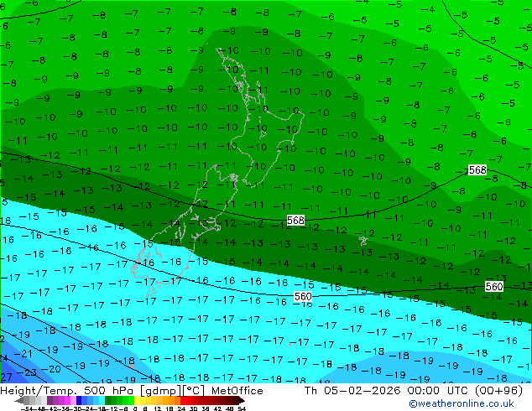Click the cyan swatch in the color legend

click(102, 400)
